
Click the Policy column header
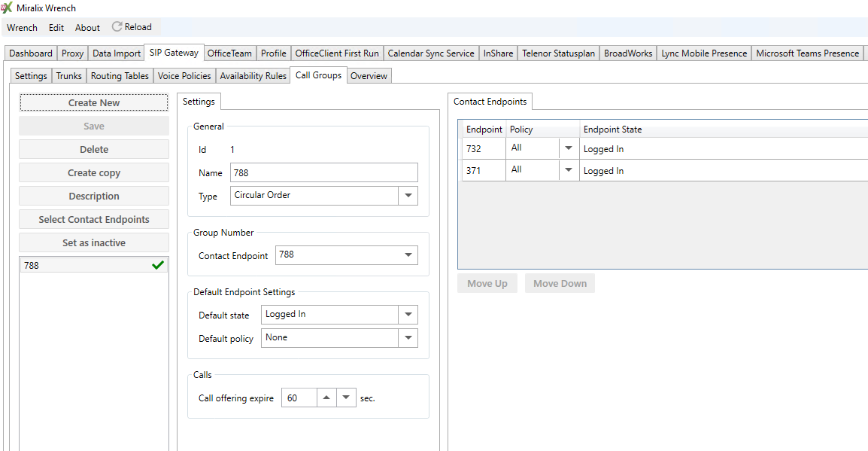(x=542, y=129)
